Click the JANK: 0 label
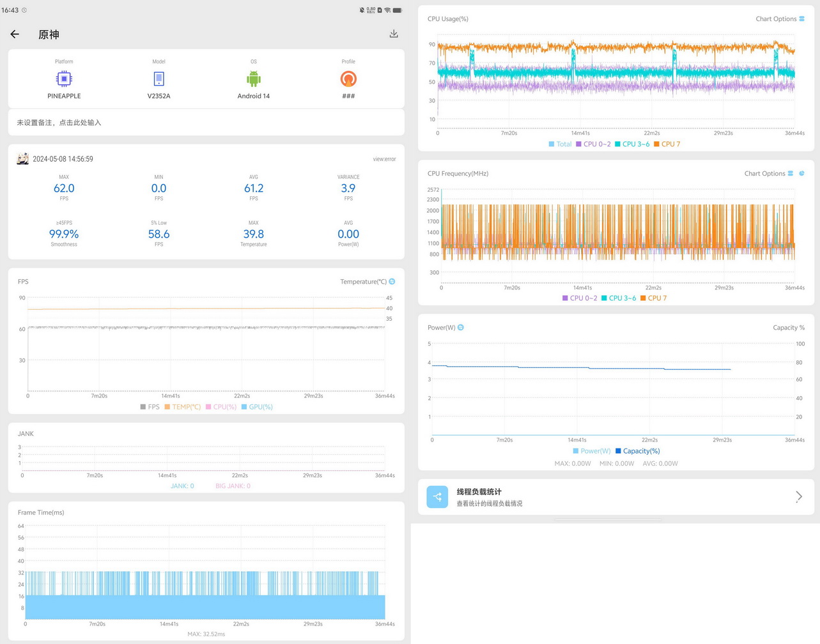 pos(182,486)
